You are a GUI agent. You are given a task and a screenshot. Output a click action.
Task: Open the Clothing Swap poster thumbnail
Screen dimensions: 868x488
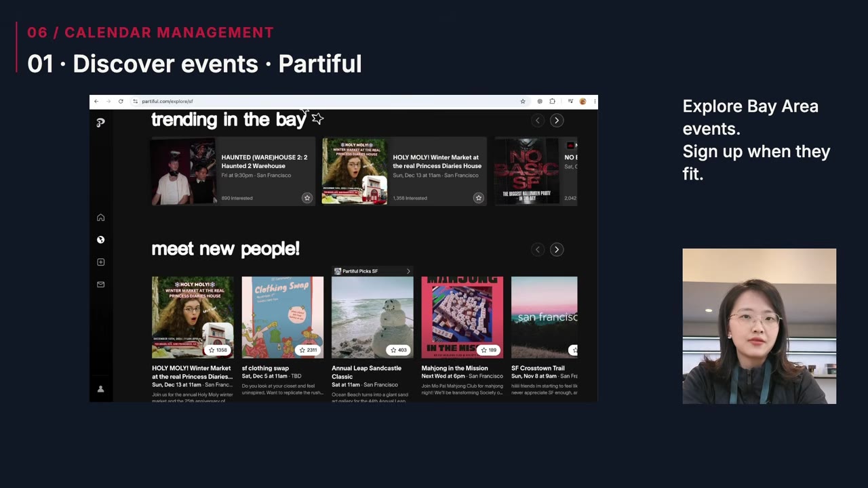pyautogui.click(x=283, y=317)
